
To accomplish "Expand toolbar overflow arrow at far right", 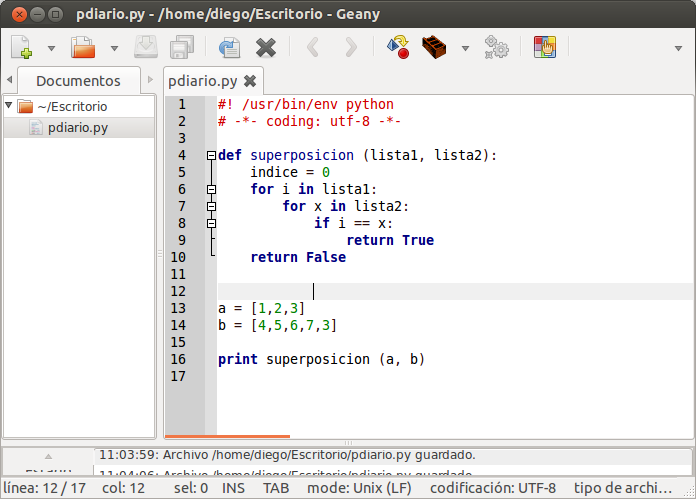I will tap(679, 48).
